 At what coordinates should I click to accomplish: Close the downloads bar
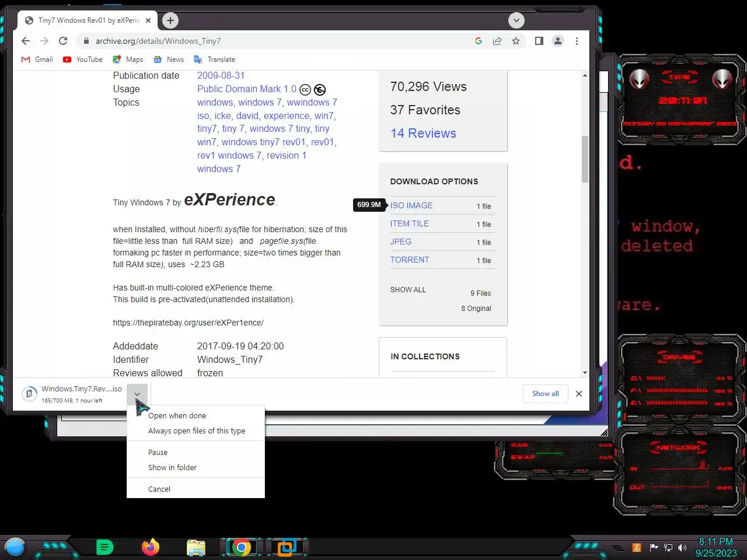[x=579, y=394]
